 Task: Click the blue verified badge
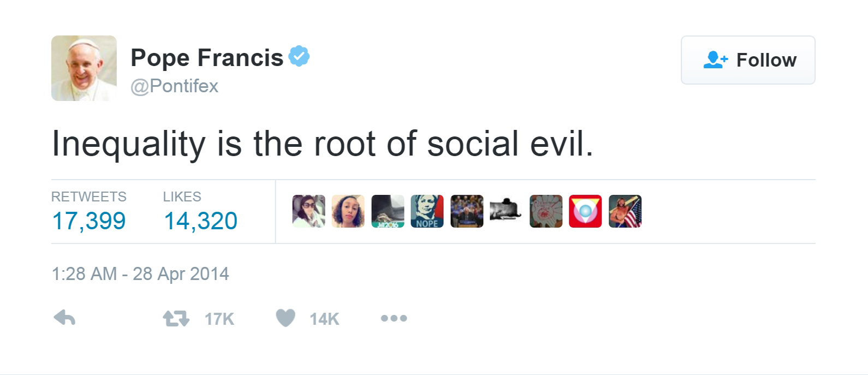pos(299,56)
